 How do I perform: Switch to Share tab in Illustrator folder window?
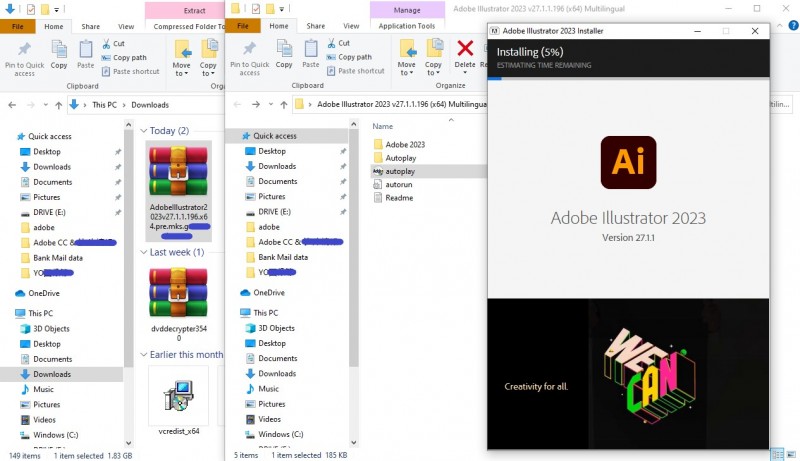[316, 26]
